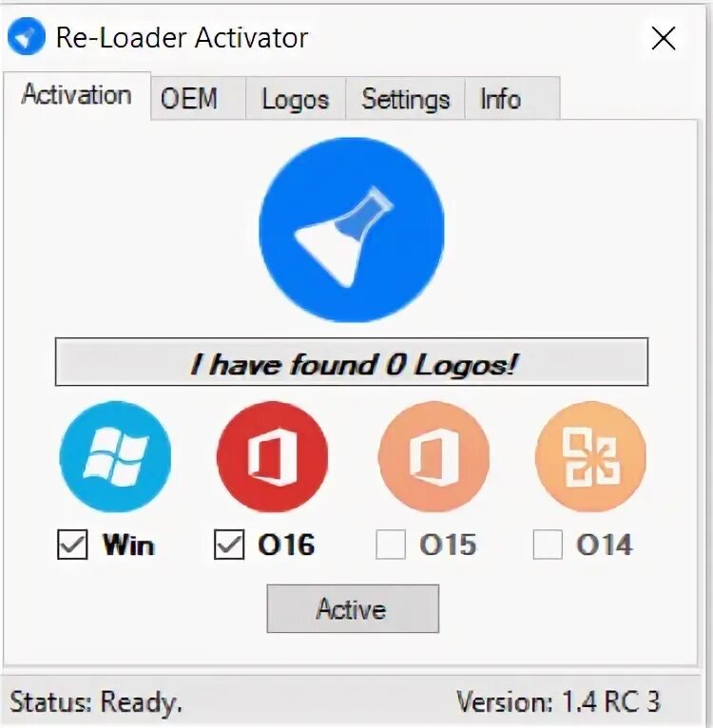Click the blue Windows logo icon
The height and width of the screenshot is (728, 713).
pyautogui.click(x=115, y=457)
